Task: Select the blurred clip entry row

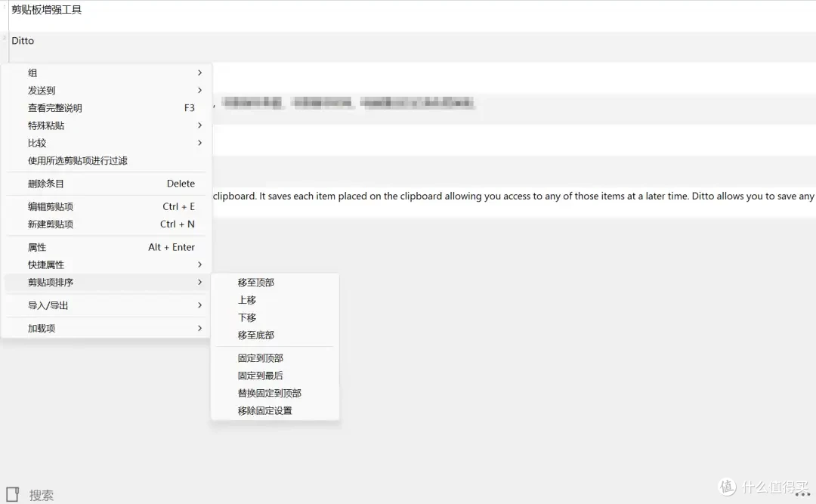Action: pos(514,108)
